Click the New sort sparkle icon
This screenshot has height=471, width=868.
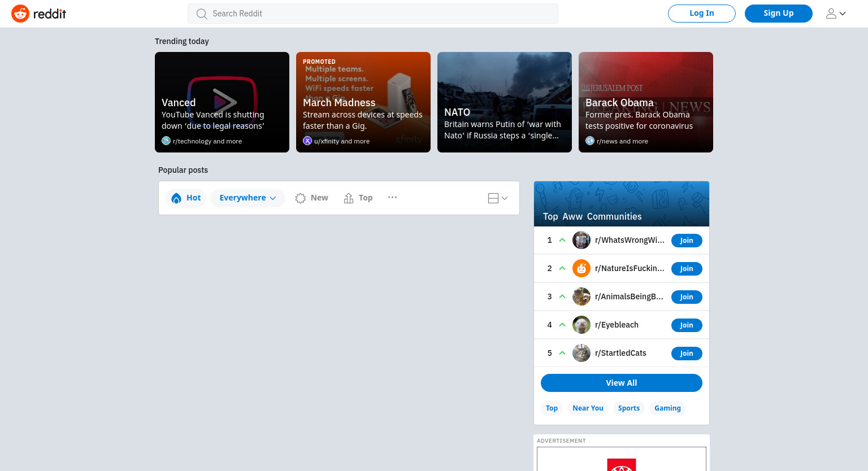tap(301, 198)
